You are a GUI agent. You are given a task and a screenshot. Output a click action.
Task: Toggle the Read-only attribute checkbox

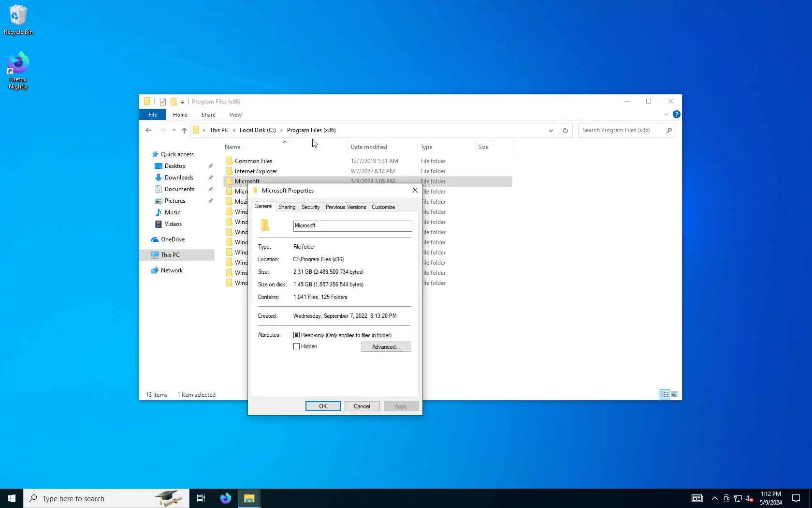296,335
